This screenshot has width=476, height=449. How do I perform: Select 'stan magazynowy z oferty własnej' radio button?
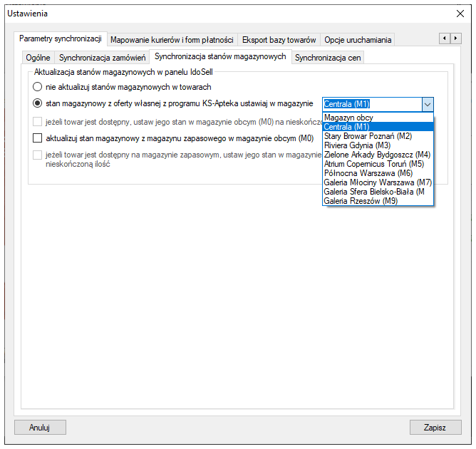coord(38,103)
